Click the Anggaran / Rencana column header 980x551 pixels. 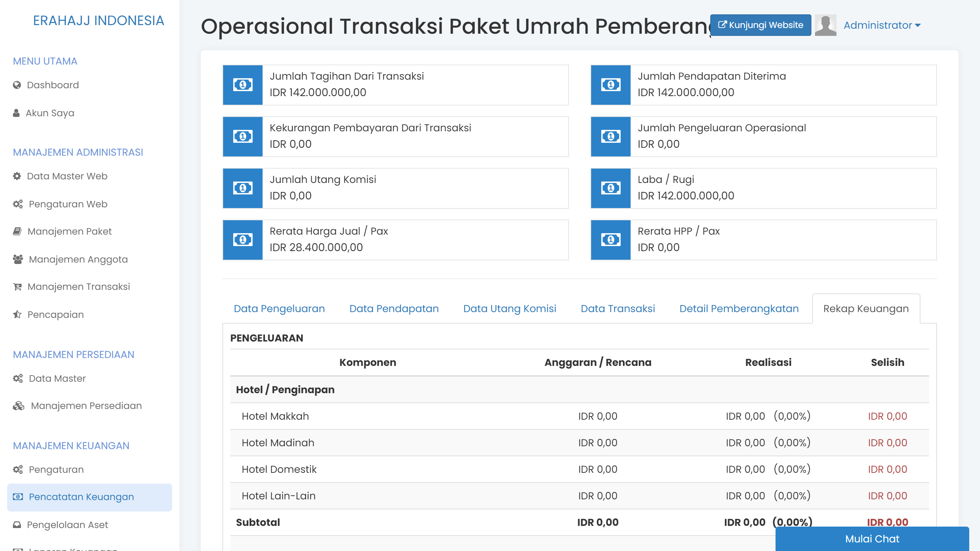(x=597, y=362)
